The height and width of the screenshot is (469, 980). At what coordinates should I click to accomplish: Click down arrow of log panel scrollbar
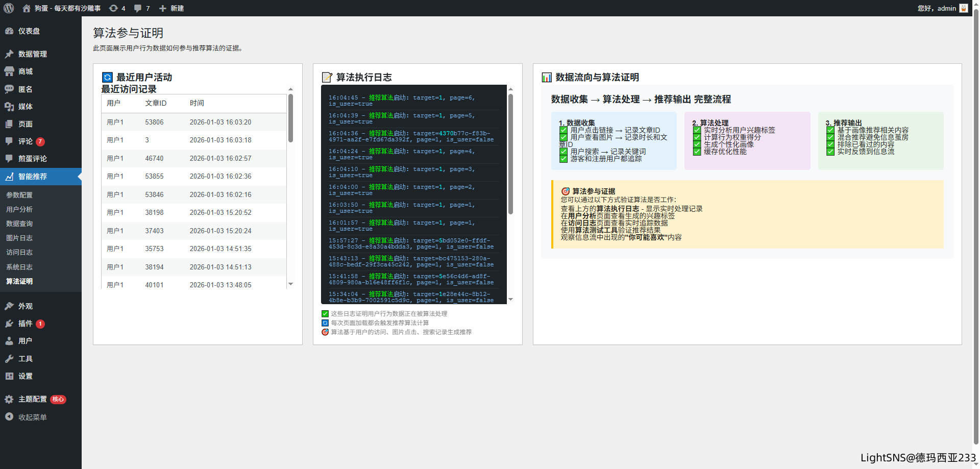510,300
